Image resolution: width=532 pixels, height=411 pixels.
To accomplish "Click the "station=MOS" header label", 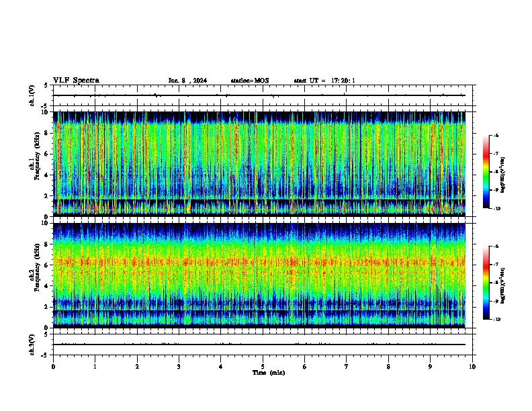I will click(x=250, y=81).
